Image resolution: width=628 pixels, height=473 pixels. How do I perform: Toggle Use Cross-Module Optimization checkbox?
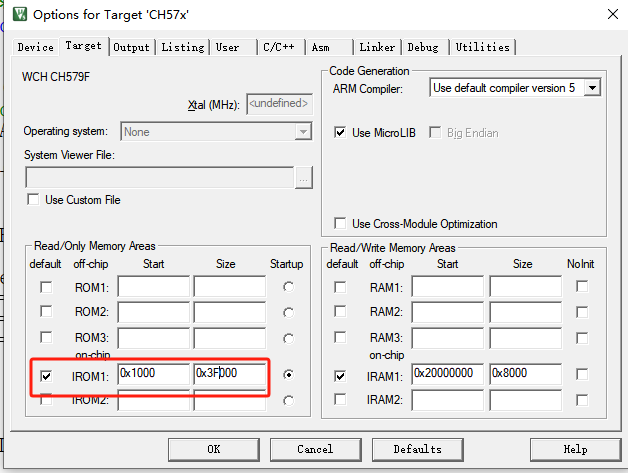(340, 224)
